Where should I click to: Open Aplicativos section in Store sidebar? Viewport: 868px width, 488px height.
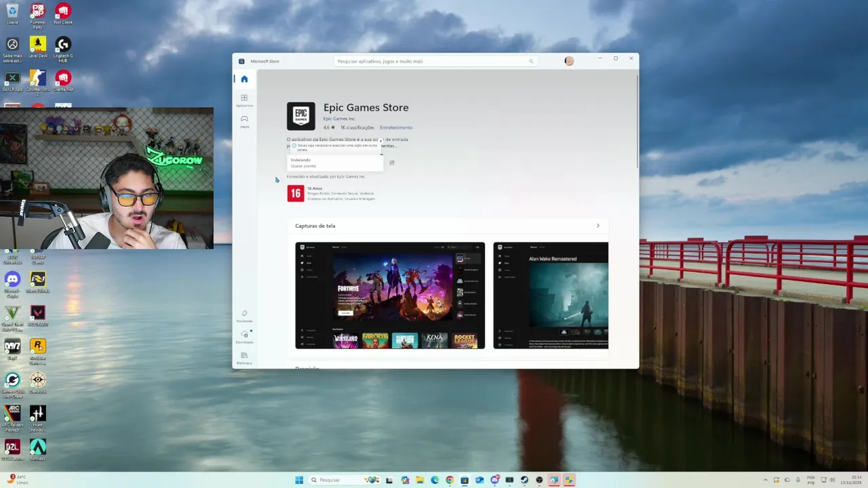pyautogui.click(x=244, y=100)
